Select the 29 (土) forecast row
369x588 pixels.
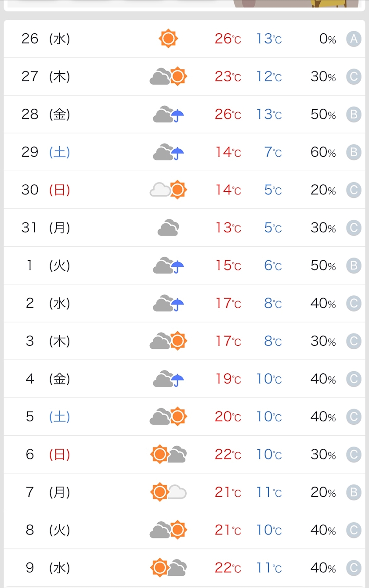pyautogui.click(x=184, y=152)
